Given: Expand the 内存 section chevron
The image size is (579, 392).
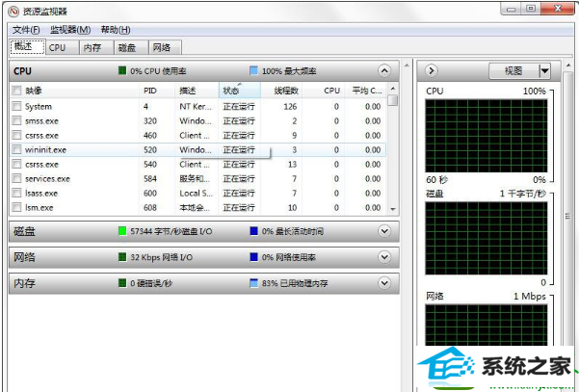Looking at the screenshot, I should coord(384,283).
